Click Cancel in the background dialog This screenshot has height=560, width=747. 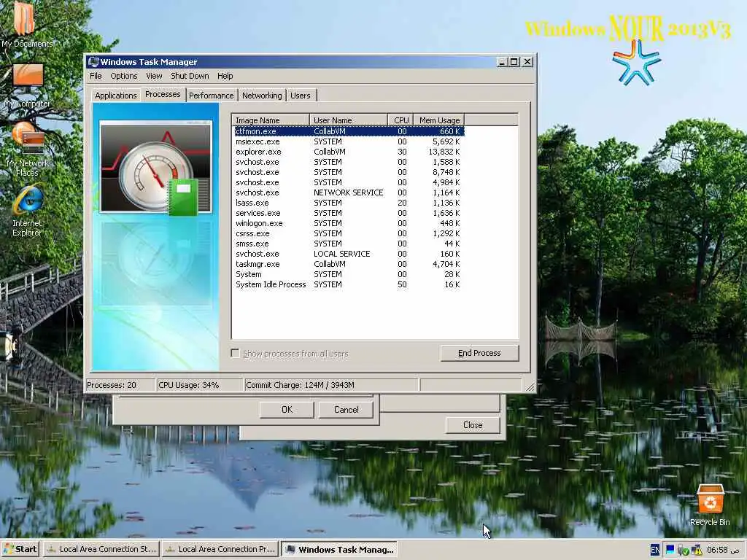pos(346,410)
